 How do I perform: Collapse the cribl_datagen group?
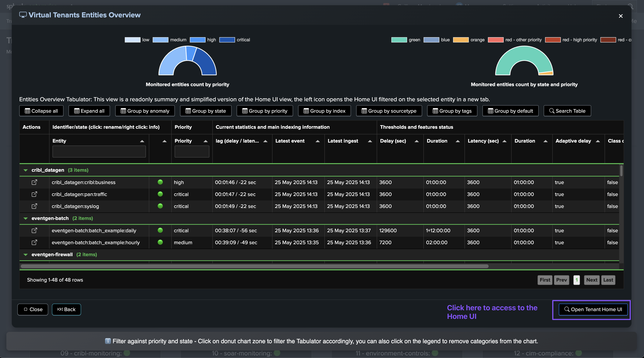[x=26, y=170]
